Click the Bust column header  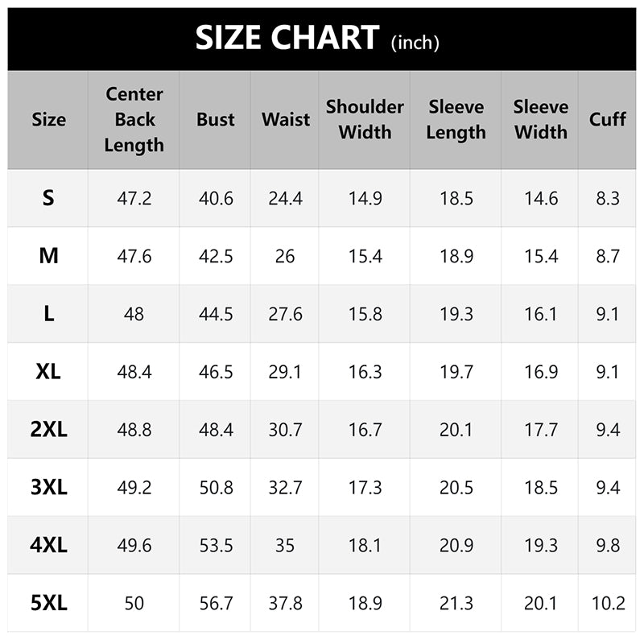click(216, 119)
